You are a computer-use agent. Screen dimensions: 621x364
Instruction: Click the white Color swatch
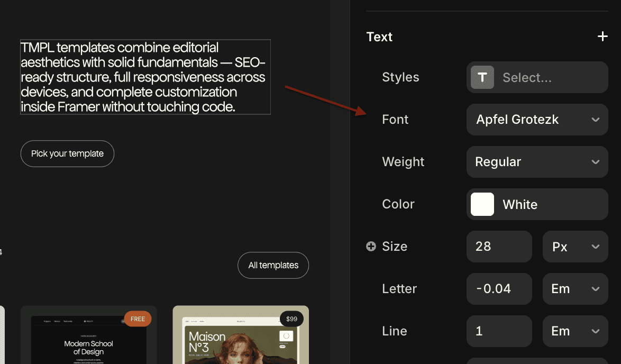[482, 204]
